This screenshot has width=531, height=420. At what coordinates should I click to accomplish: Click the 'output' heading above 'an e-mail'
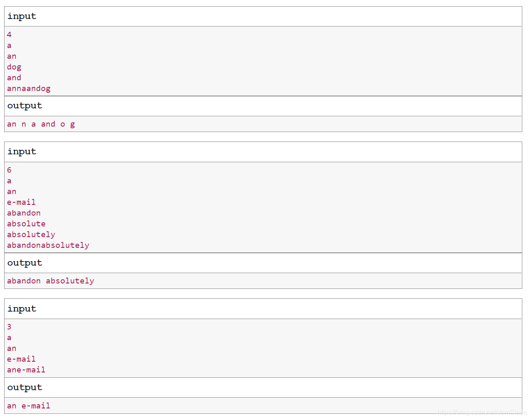point(25,388)
